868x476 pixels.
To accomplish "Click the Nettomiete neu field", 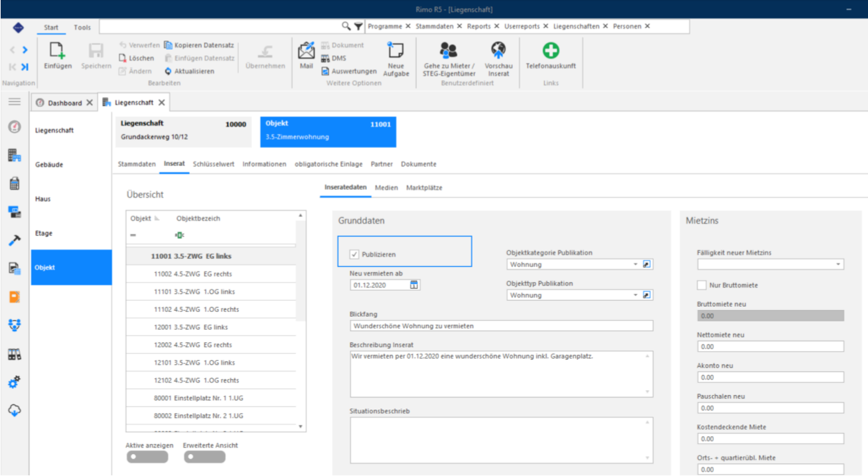I will (770, 347).
